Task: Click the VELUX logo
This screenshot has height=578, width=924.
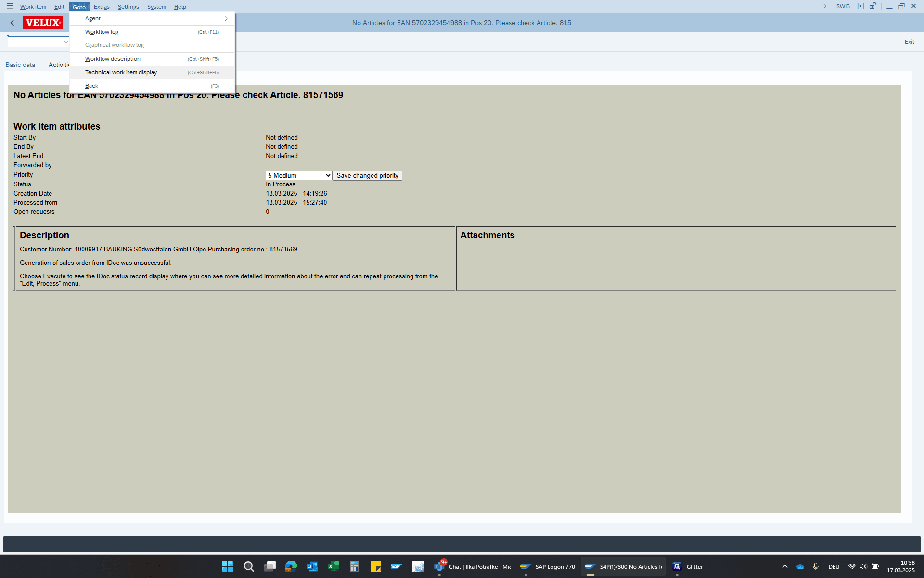Action: [x=43, y=23]
